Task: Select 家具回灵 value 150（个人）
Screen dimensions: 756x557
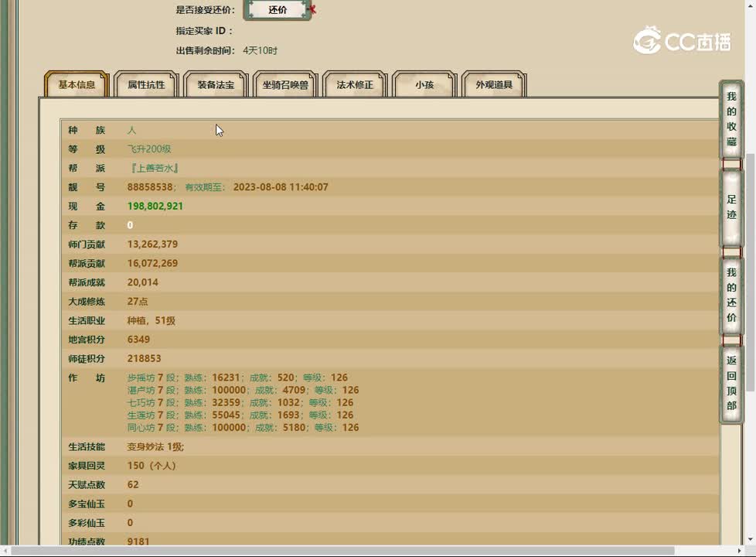Action: 152,466
